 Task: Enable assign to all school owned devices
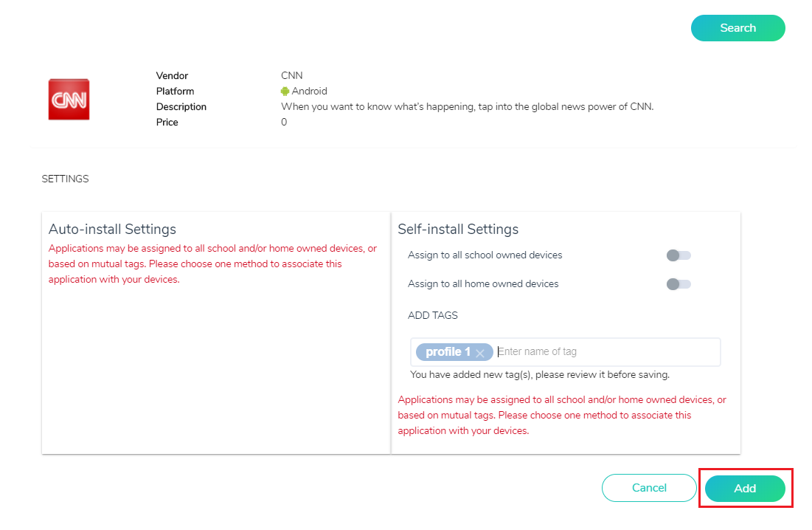pos(679,255)
